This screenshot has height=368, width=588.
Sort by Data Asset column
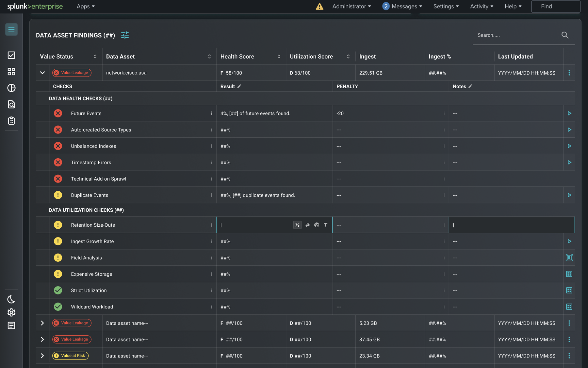point(209,57)
